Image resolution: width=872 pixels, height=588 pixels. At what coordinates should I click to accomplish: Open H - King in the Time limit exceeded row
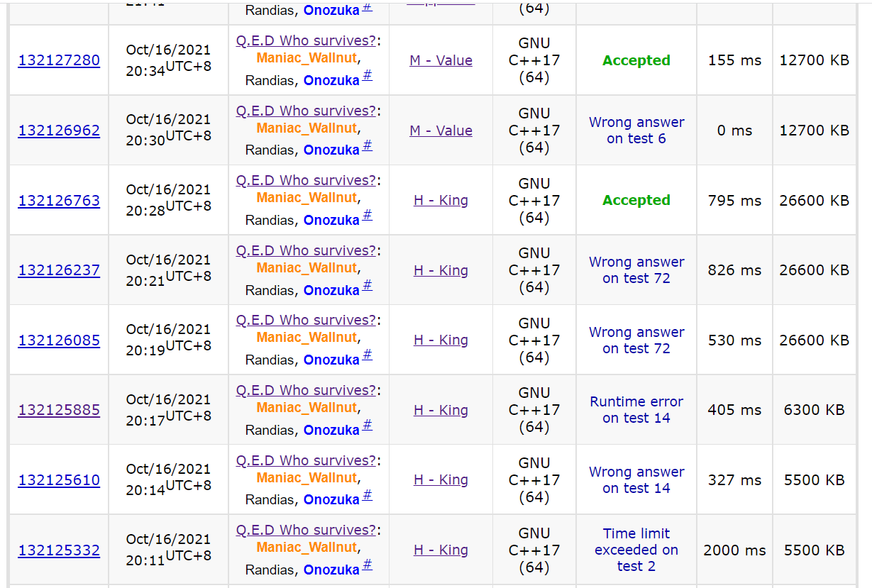[441, 550]
